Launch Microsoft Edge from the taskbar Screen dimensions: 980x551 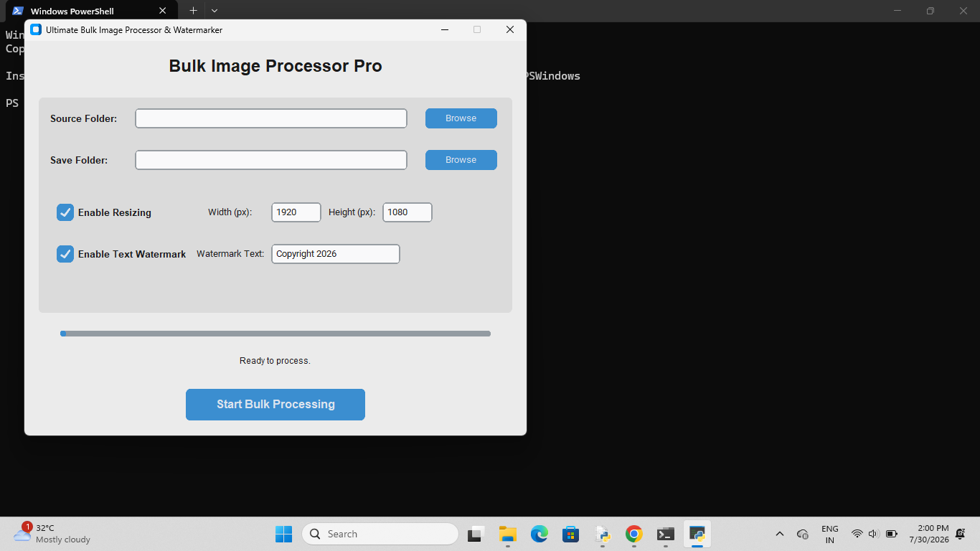click(x=540, y=534)
